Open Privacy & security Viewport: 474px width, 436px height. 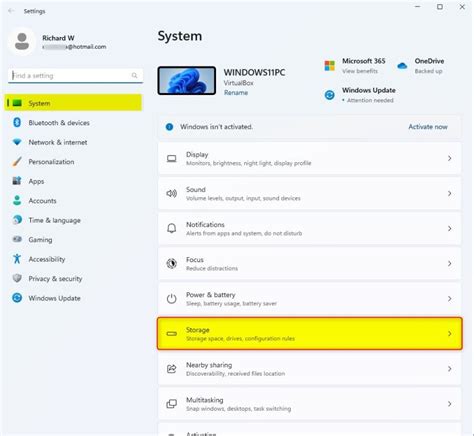pos(73,278)
